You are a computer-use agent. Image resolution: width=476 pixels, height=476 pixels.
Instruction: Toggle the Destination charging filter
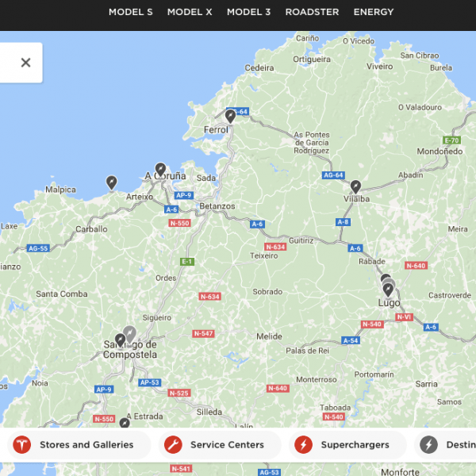click(445, 445)
